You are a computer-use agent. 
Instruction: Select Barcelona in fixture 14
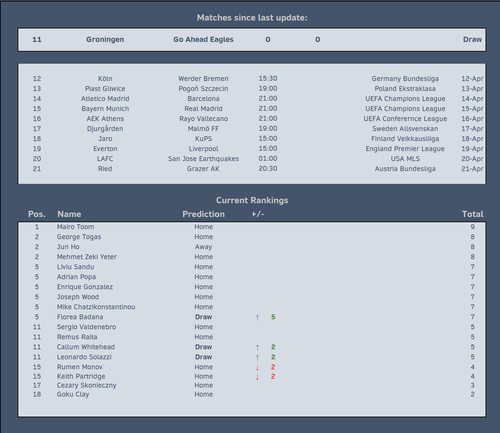(x=203, y=99)
